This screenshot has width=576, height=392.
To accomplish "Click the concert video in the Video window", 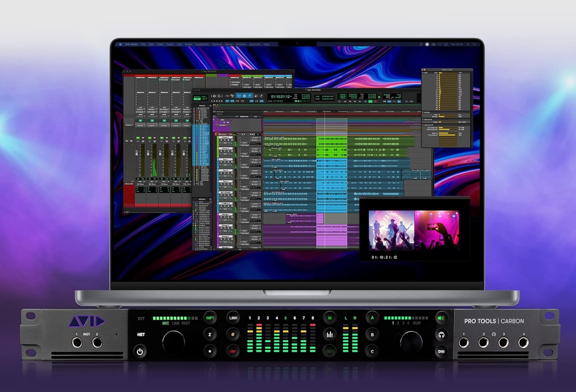I will 413,230.
